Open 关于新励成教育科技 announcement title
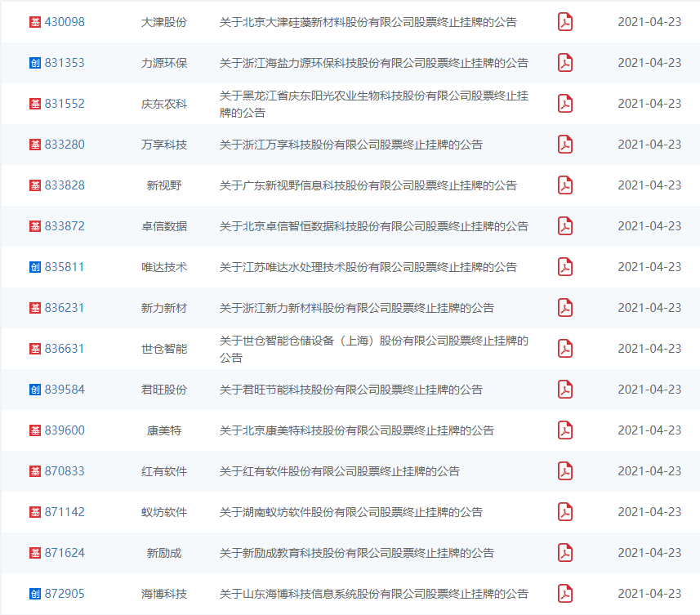Viewport: 700px width, 615px height. tap(357, 553)
